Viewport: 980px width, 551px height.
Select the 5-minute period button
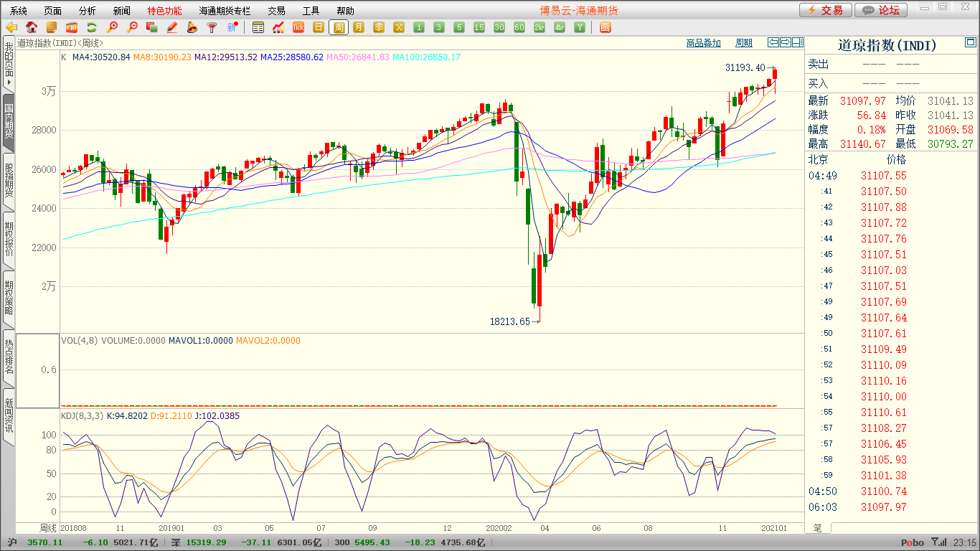tap(459, 27)
